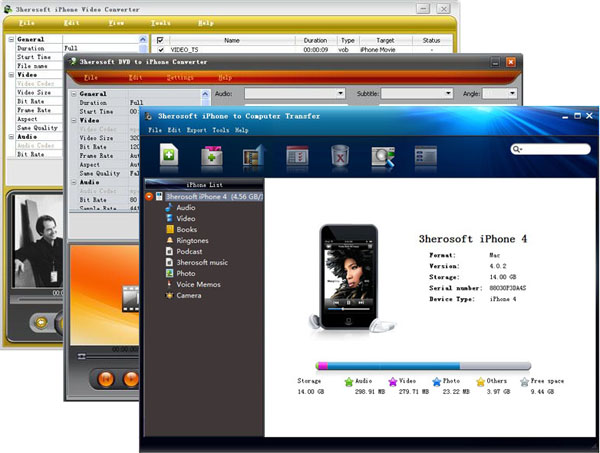Click the add folder icon with green plus
600x453 pixels.
pos(212,155)
